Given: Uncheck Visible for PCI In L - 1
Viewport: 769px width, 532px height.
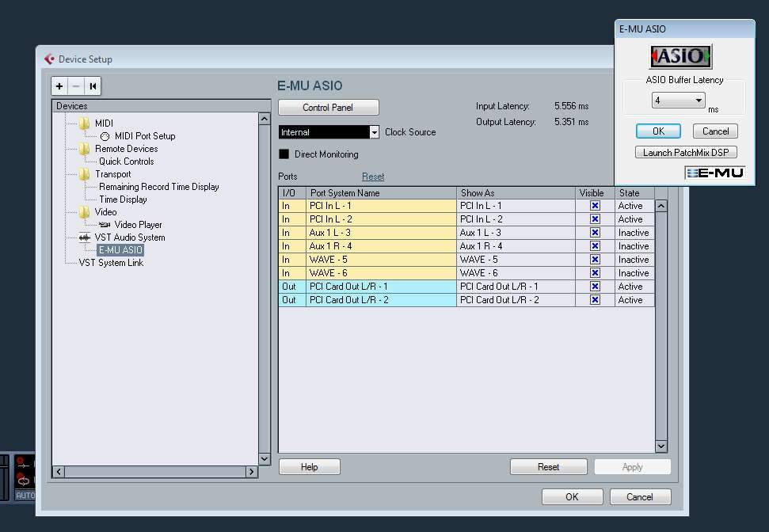Looking at the screenshot, I should [x=595, y=206].
